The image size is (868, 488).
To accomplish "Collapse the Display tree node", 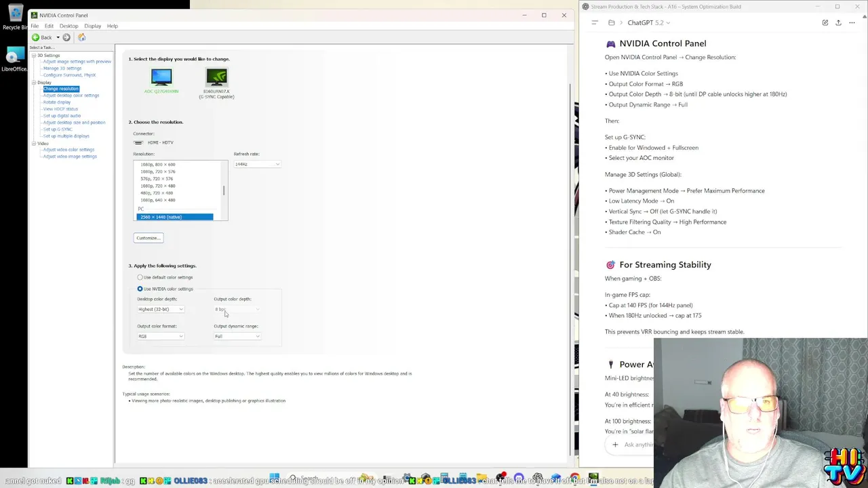I will pos(34,82).
